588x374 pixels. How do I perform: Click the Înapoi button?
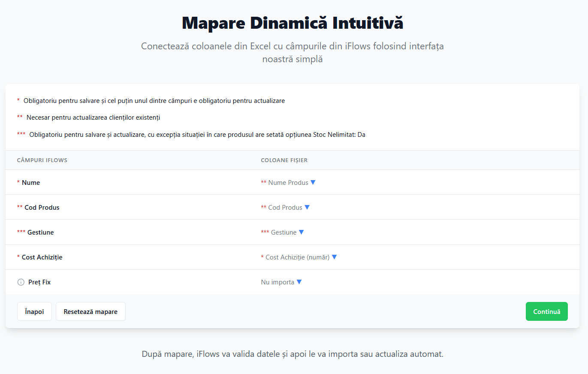[x=34, y=311]
